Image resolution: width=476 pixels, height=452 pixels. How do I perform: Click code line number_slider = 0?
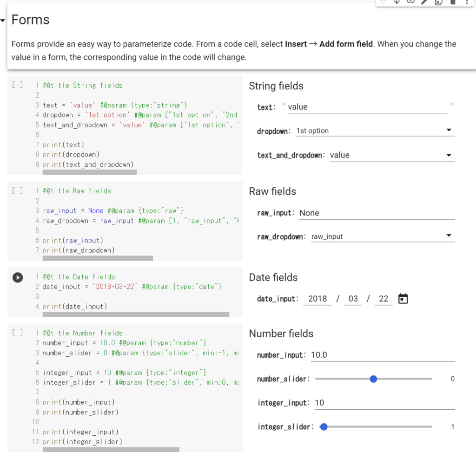click(x=140, y=353)
